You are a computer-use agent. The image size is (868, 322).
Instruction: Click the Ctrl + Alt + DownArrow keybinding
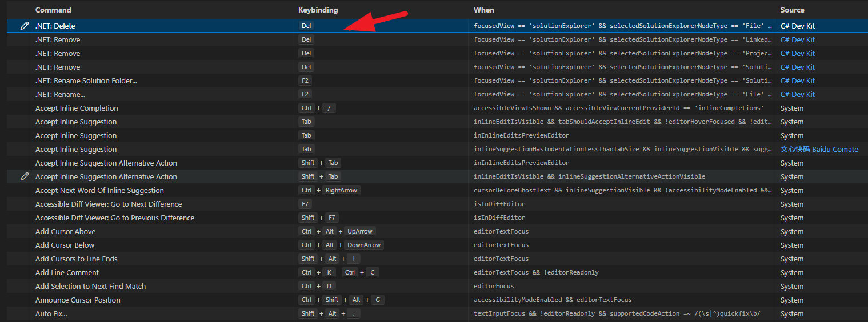click(x=341, y=245)
